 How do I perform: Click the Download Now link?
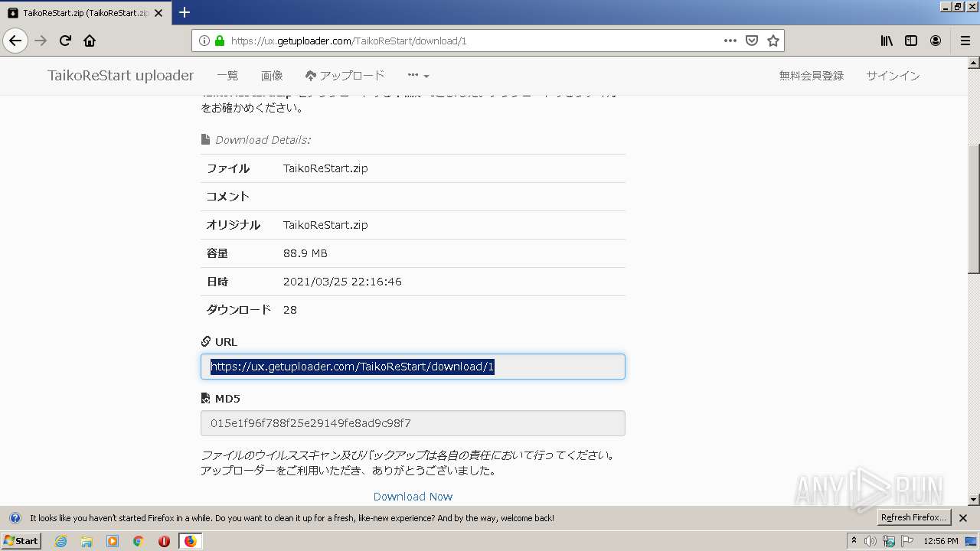click(413, 497)
